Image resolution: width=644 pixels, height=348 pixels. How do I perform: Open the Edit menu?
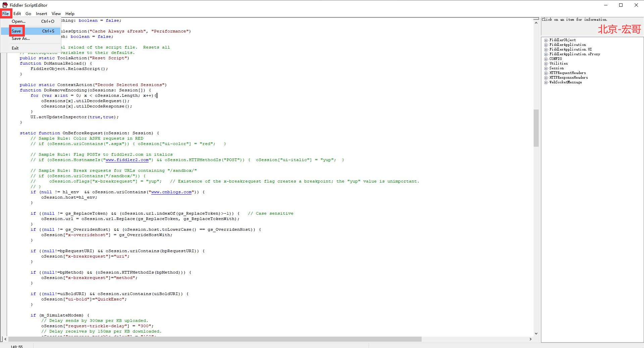(17, 14)
